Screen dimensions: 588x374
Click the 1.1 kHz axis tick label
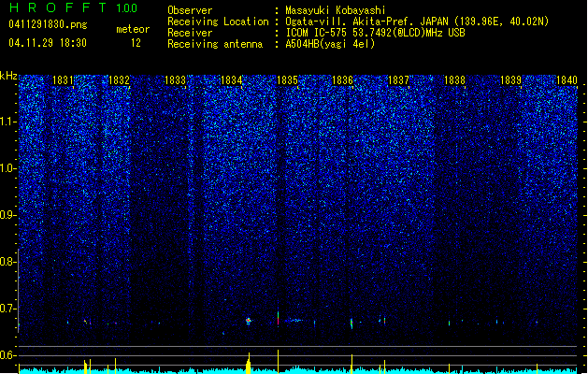click(x=7, y=122)
